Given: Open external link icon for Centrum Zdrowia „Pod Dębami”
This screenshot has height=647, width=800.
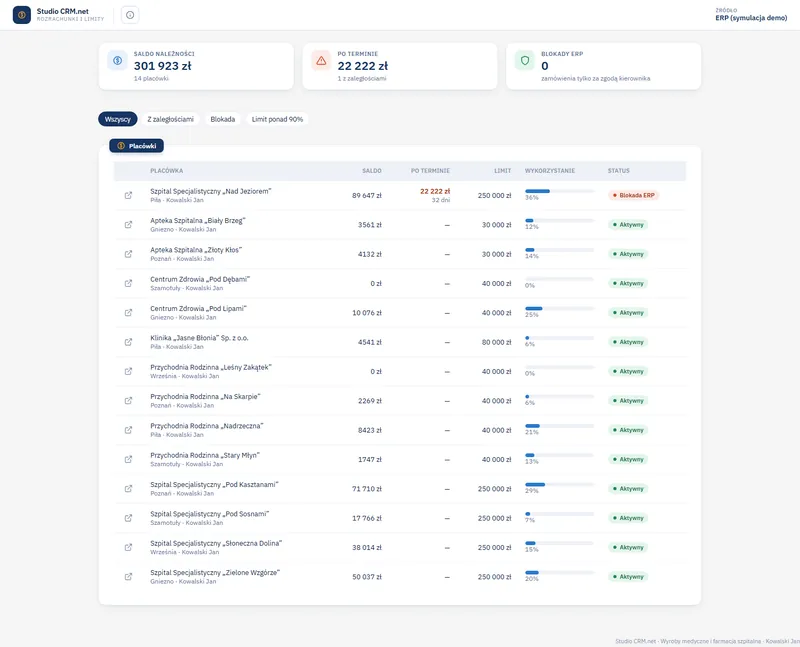Looking at the screenshot, I should (x=129, y=283).
